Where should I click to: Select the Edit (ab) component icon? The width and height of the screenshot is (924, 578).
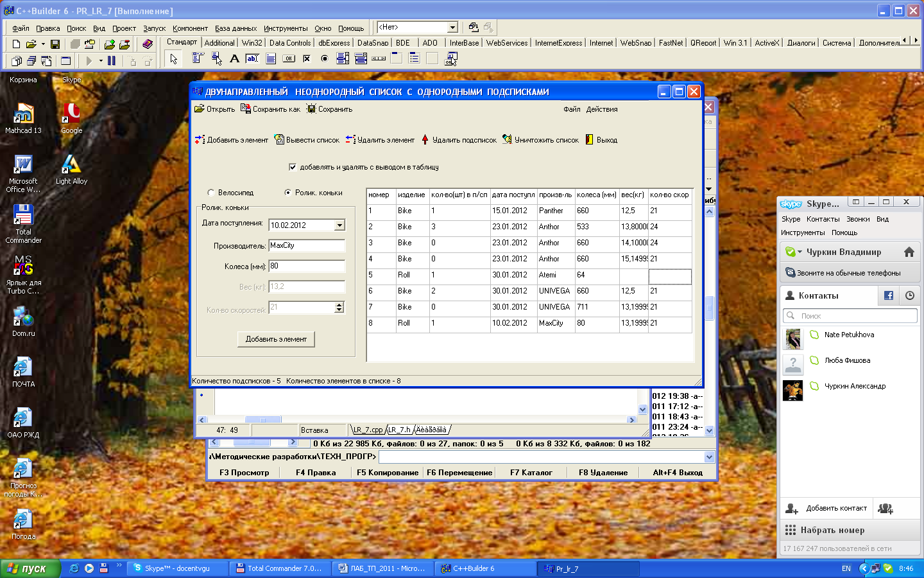252,58
